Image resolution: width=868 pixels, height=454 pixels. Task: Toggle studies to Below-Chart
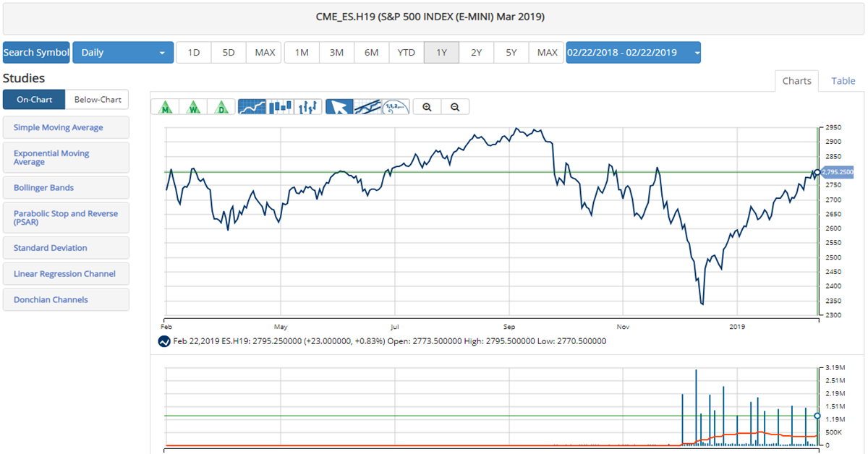97,100
